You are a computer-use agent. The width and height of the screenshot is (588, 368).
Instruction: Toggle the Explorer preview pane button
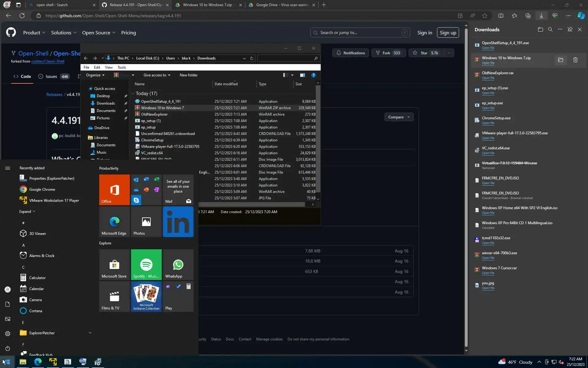click(x=302, y=75)
